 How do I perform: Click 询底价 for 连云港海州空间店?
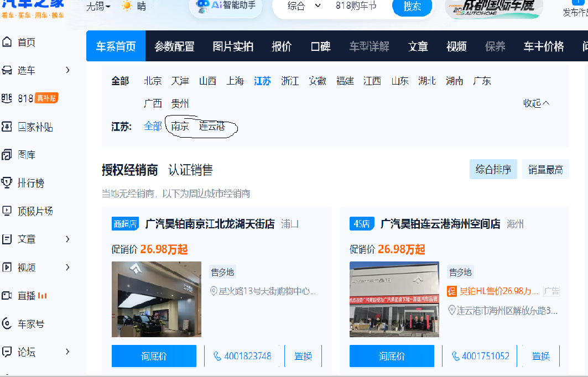(x=392, y=356)
